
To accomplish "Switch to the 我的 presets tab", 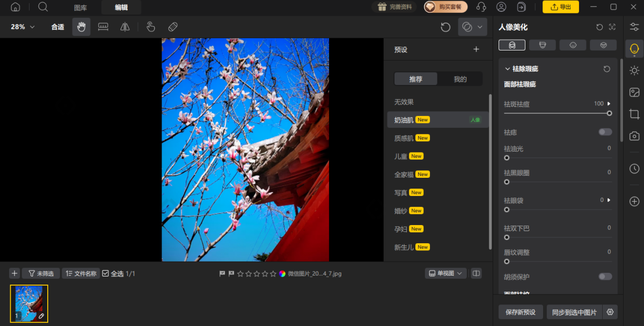I will [x=460, y=79].
